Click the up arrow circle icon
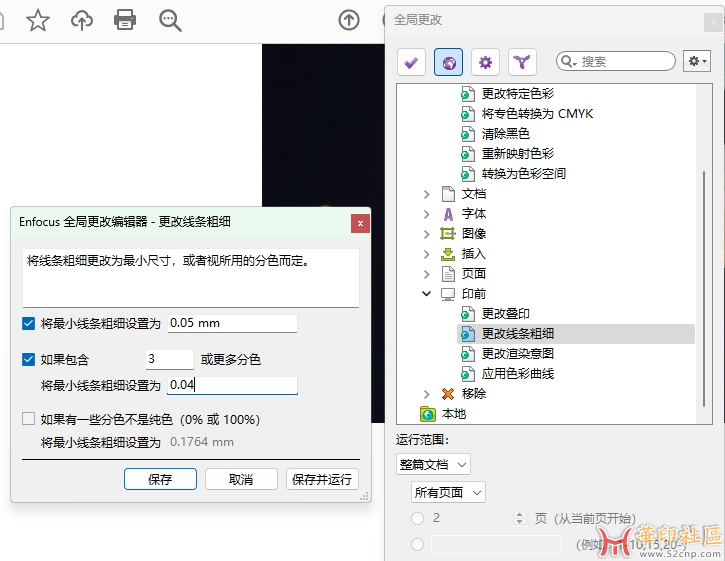 point(348,20)
